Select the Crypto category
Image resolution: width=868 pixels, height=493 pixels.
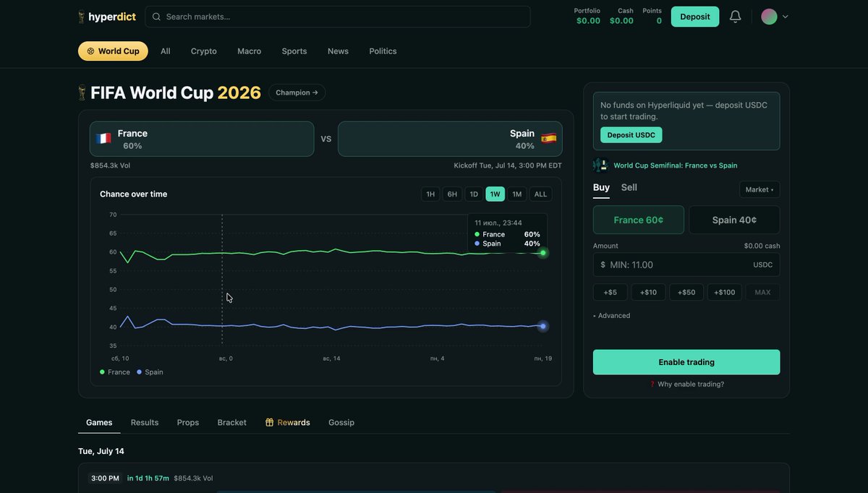click(x=204, y=51)
